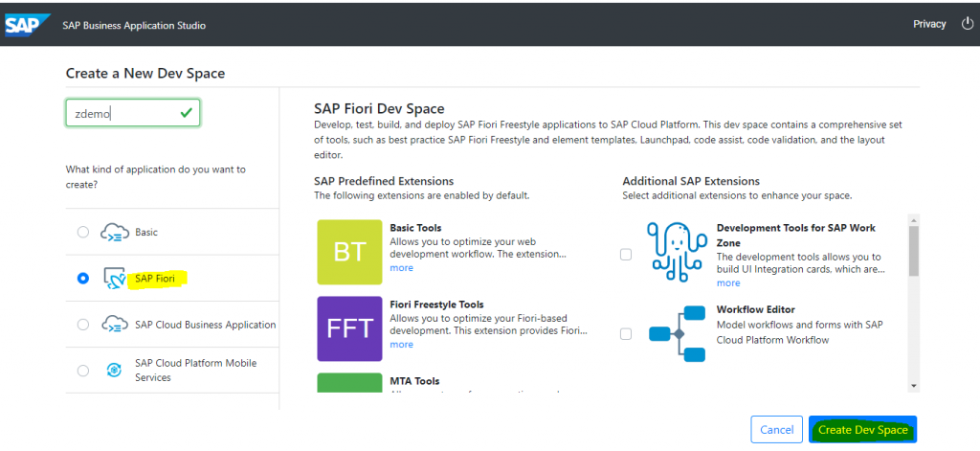Image resolution: width=980 pixels, height=451 pixels.
Task: Click the SAP Work Zone octopus icon
Action: [x=677, y=254]
